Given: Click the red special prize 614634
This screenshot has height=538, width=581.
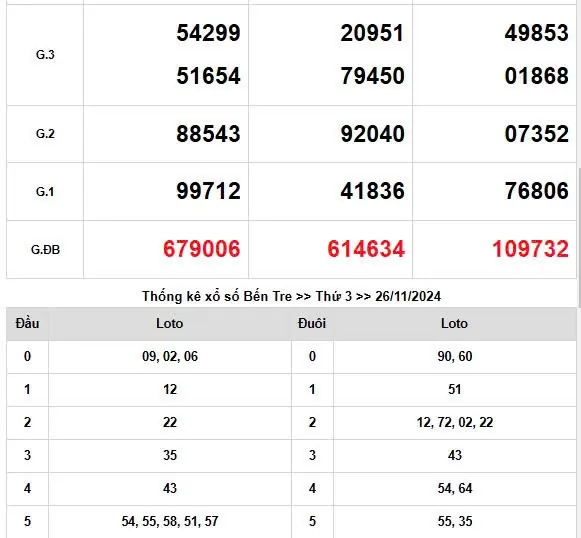Looking at the screenshot, I should tap(366, 249).
